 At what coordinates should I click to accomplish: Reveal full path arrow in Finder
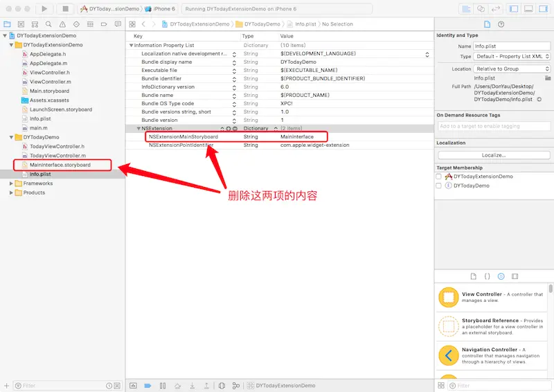(x=539, y=99)
